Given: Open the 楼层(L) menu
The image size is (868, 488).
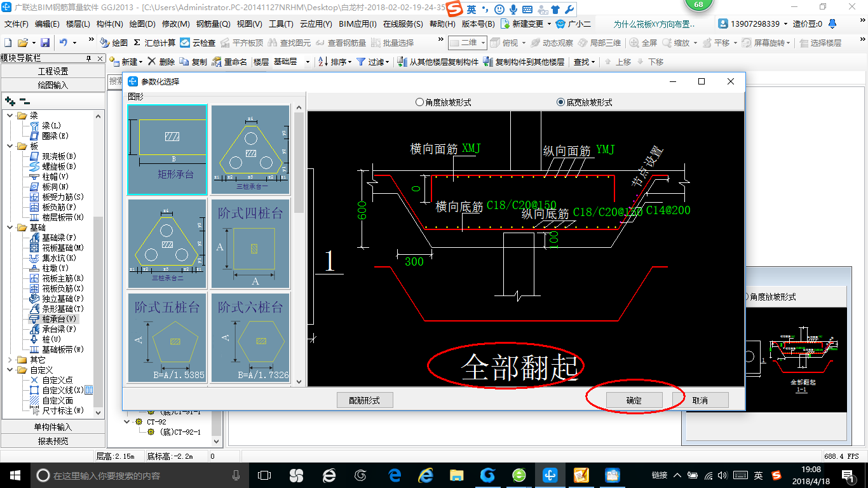Looking at the screenshot, I should point(78,24).
